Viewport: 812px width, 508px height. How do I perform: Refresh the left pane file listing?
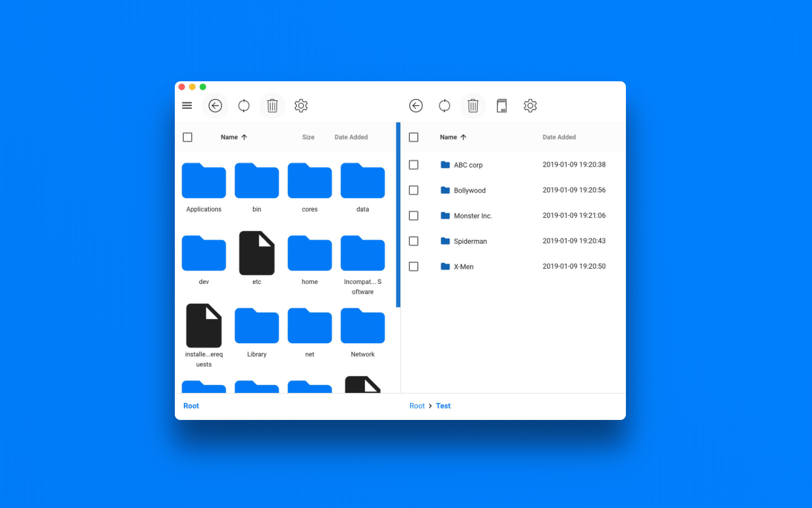pyautogui.click(x=244, y=106)
